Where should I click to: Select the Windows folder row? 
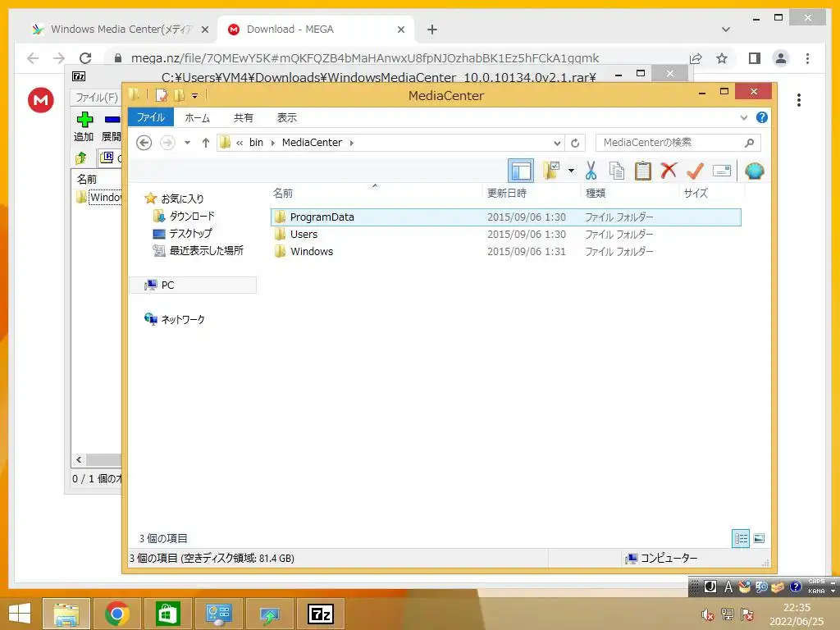click(505, 251)
